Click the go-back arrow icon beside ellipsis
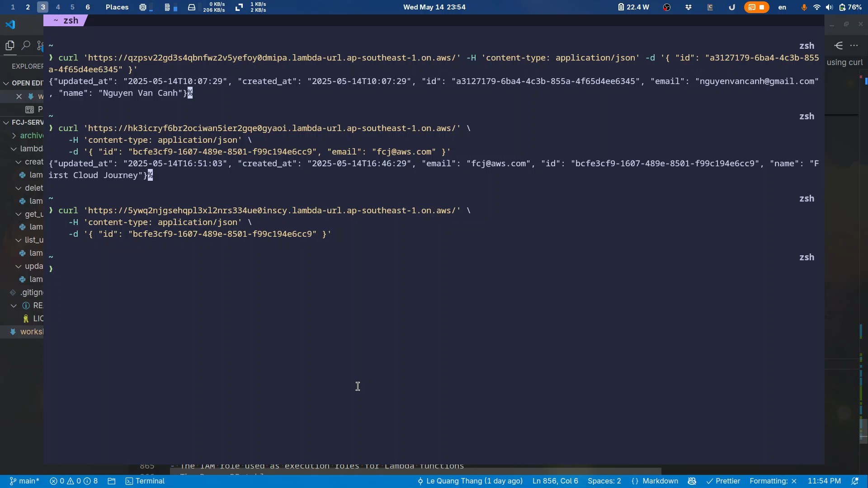The height and width of the screenshot is (488, 868). 839,45
